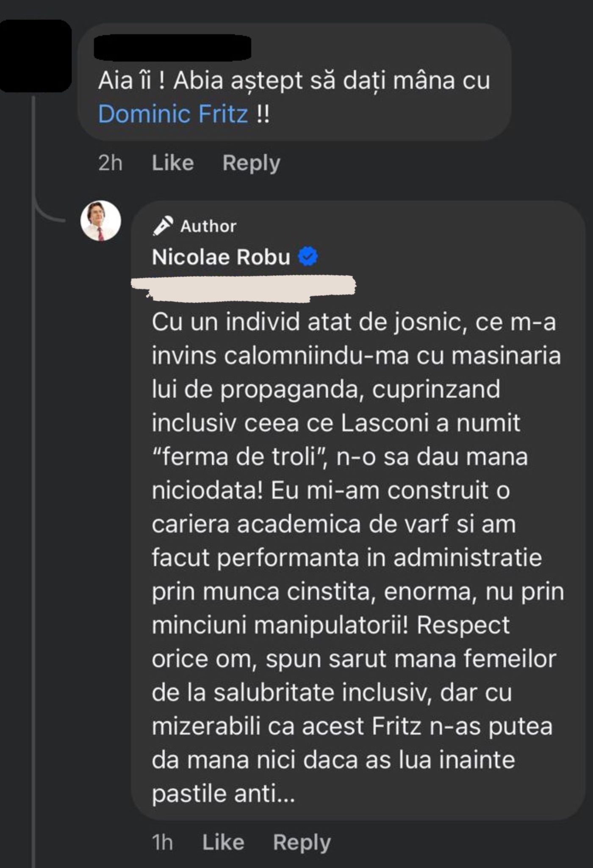The width and height of the screenshot is (593, 868).
Task: Click the "Author" label text
Action: [208, 226]
